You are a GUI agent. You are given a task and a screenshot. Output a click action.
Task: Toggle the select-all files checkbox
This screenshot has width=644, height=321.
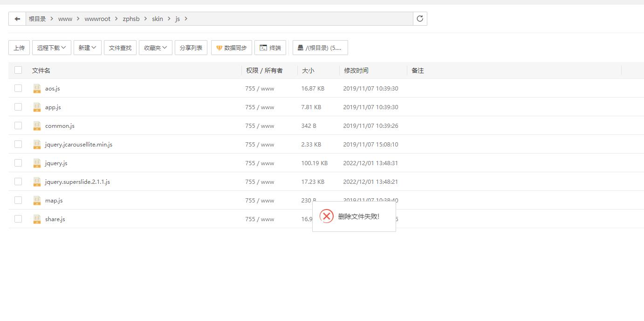[x=18, y=70]
